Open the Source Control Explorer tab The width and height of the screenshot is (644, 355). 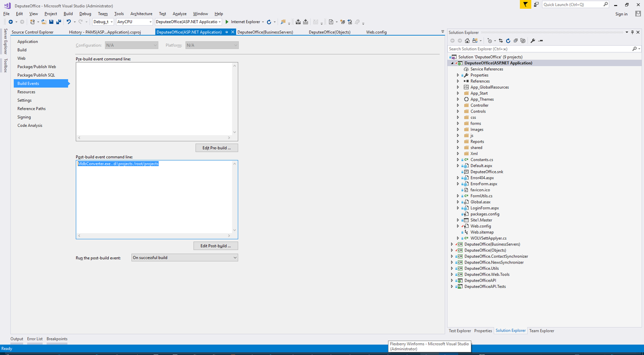click(x=33, y=32)
